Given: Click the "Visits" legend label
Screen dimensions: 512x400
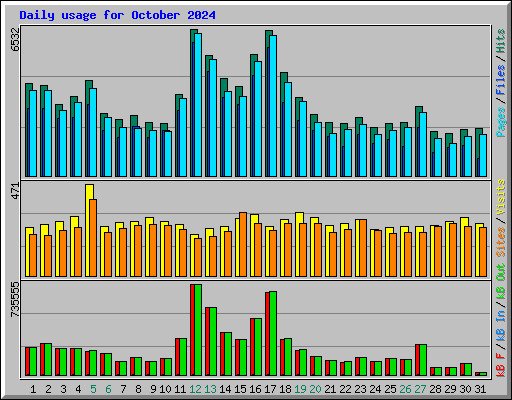Looking at the screenshot, I should point(501,197).
